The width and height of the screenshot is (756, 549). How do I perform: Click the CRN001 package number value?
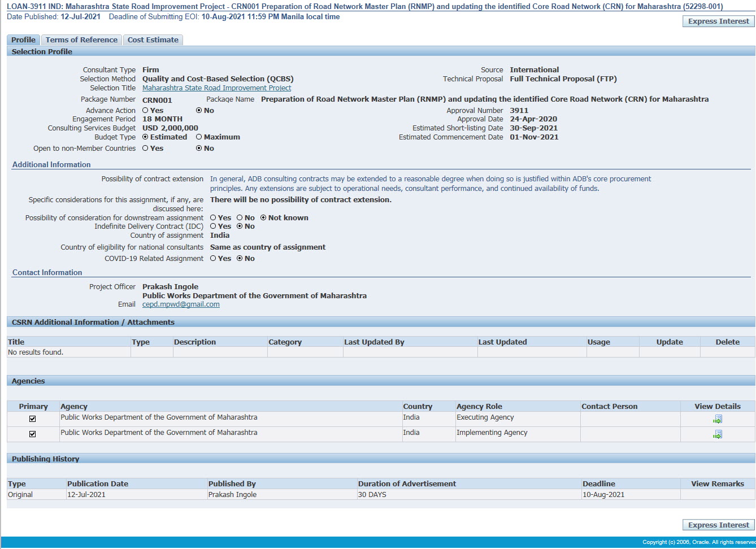click(x=157, y=100)
